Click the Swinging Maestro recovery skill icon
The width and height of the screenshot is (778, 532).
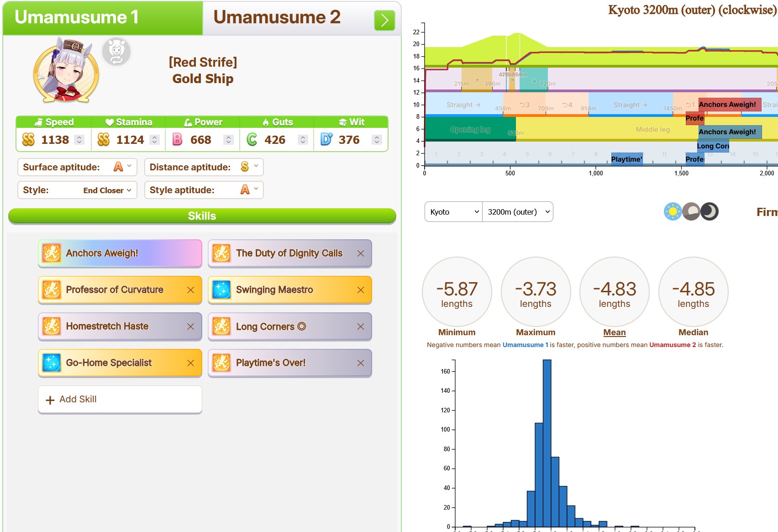(x=221, y=290)
